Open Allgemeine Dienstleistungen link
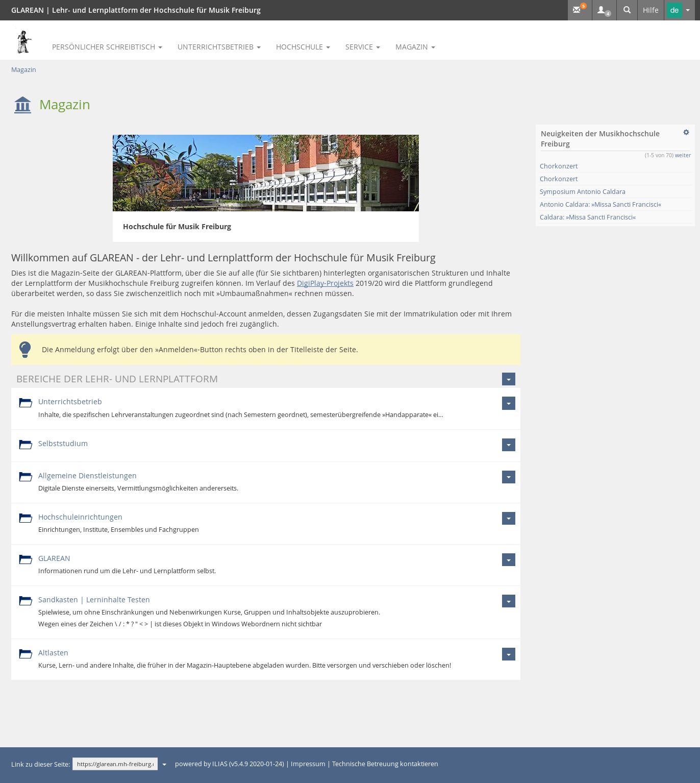 point(87,476)
